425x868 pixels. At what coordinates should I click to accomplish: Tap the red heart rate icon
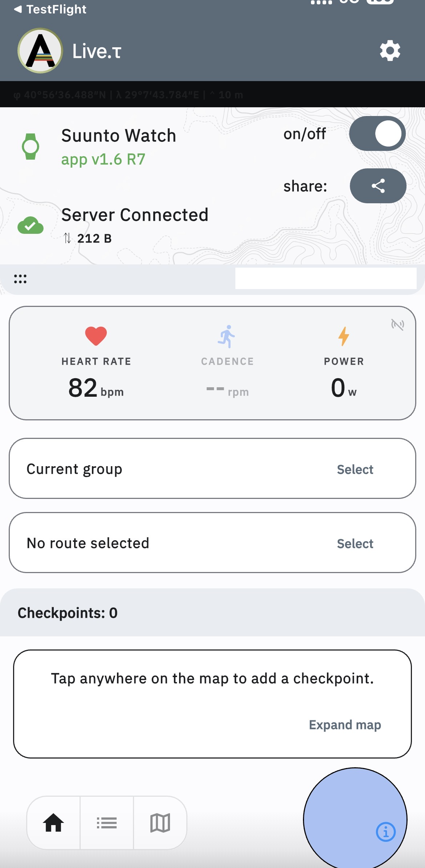(x=96, y=336)
